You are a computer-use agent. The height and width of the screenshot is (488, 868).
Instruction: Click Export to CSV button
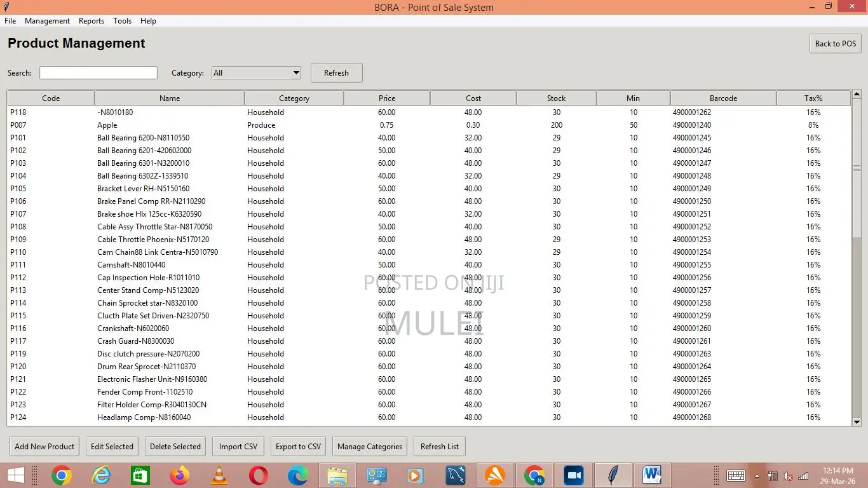click(298, 447)
